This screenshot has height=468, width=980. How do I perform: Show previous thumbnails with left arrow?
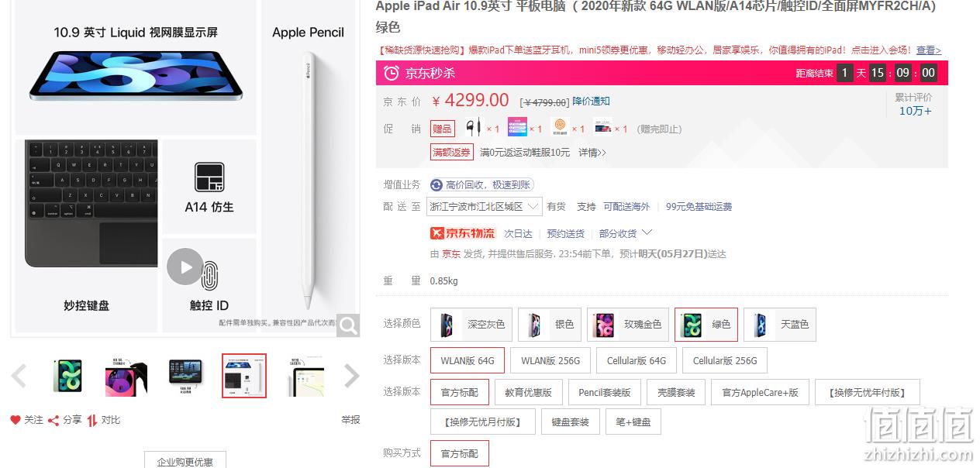pyautogui.click(x=19, y=376)
